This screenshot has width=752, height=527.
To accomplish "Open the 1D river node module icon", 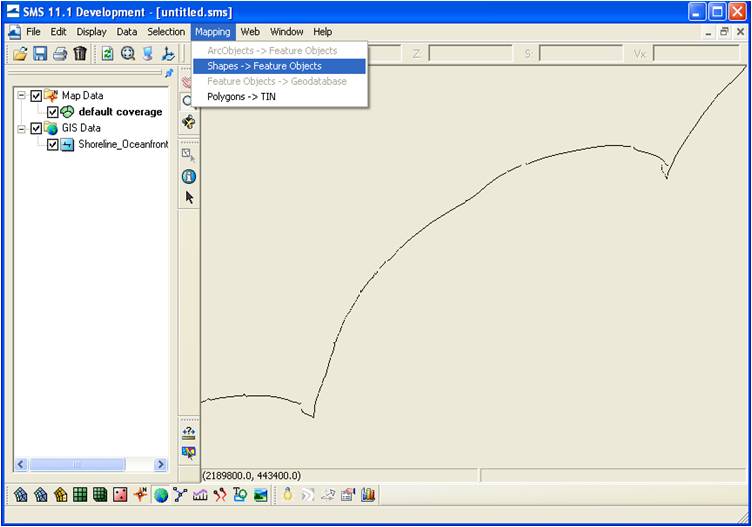I will 180,494.
